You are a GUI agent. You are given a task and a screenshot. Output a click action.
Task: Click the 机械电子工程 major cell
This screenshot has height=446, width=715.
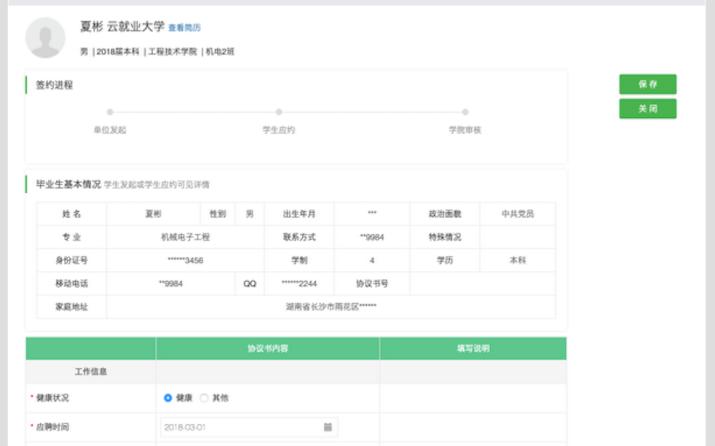click(x=185, y=237)
